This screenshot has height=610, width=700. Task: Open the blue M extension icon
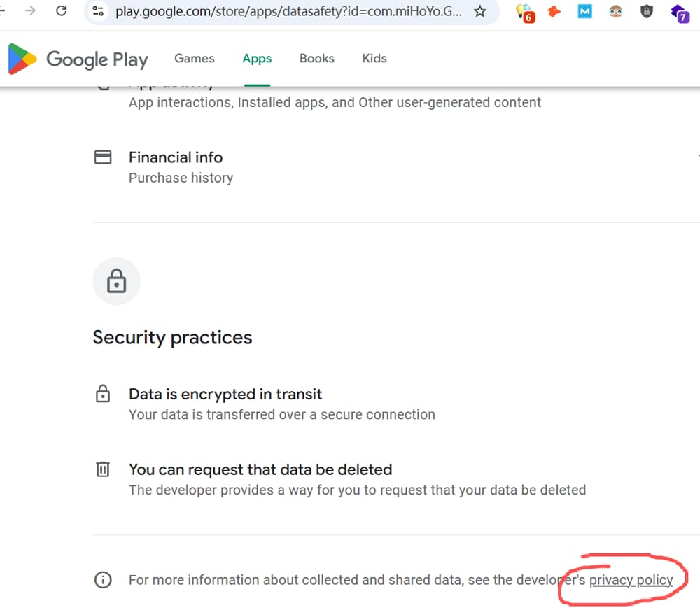coord(584,11)
